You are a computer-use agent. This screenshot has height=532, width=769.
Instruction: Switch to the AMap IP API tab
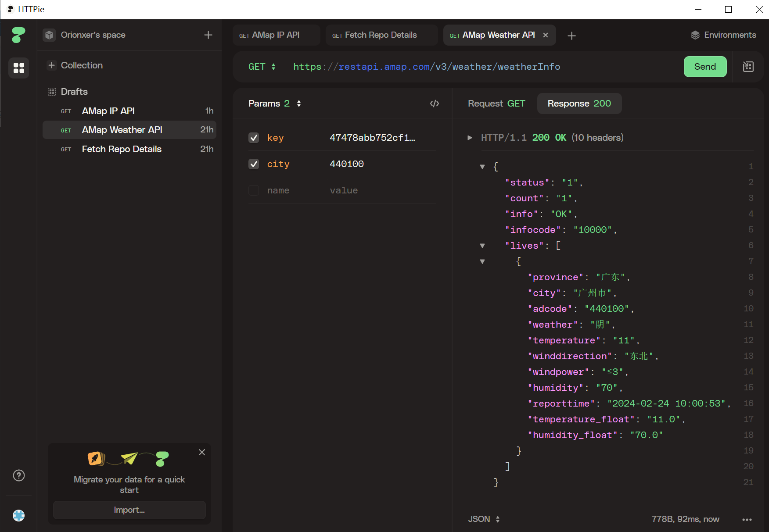point(276,35)
